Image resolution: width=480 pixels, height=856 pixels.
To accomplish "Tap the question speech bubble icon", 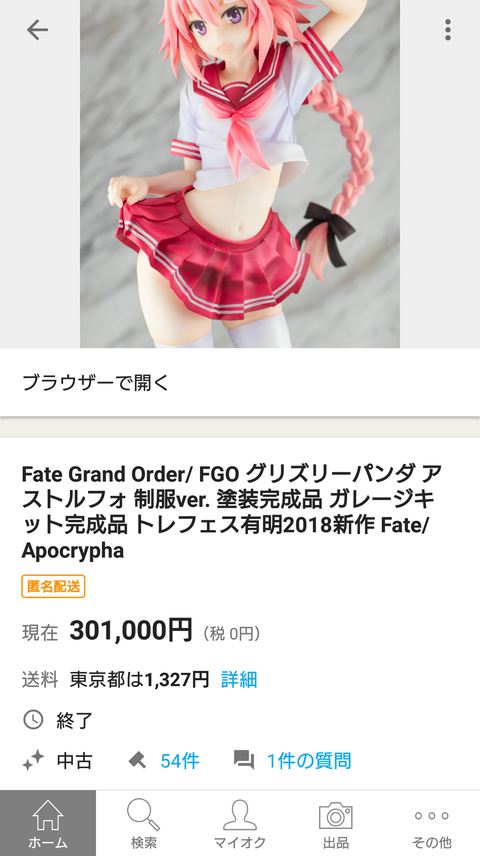I will tap(244, 760).
